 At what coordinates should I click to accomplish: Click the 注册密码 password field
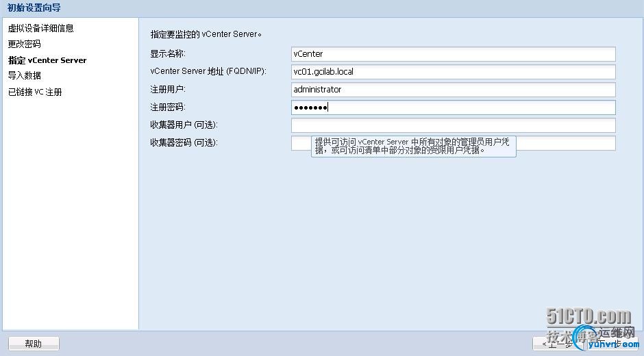pos(454,107)
